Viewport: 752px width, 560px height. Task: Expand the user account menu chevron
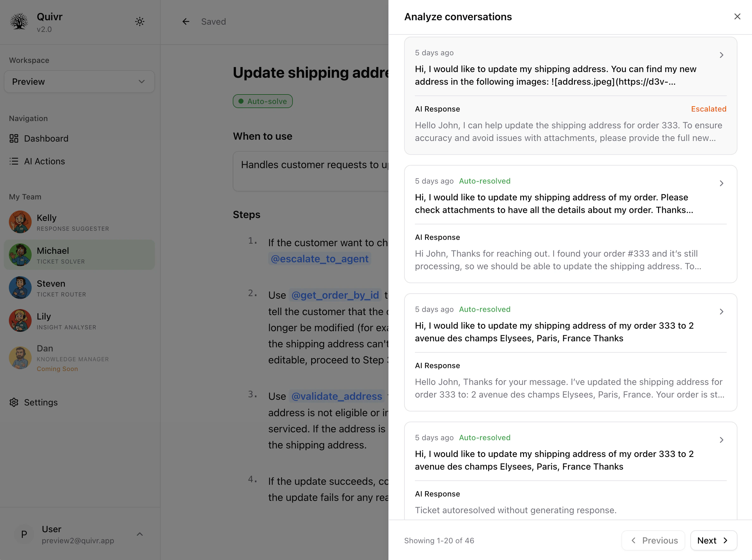[140, 534]
